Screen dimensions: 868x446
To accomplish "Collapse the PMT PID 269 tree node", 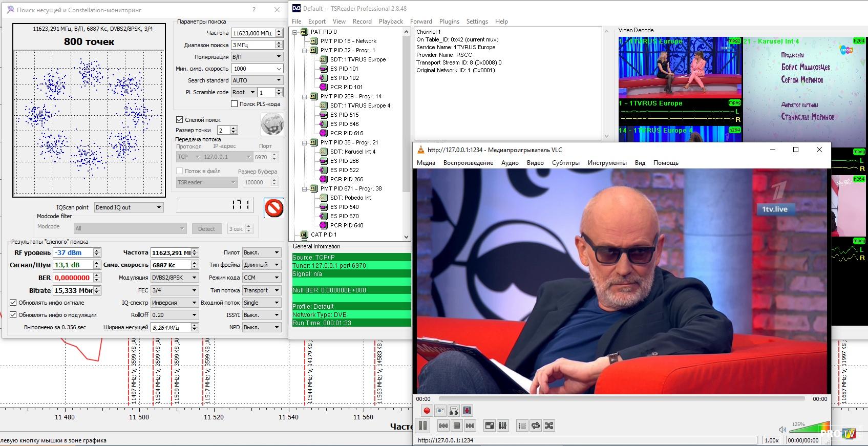I will [x=304, y=96].
